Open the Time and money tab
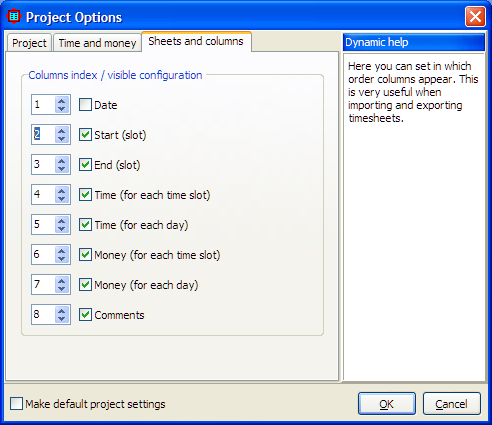This screenshot has width=492, height=425. (97, 43)
